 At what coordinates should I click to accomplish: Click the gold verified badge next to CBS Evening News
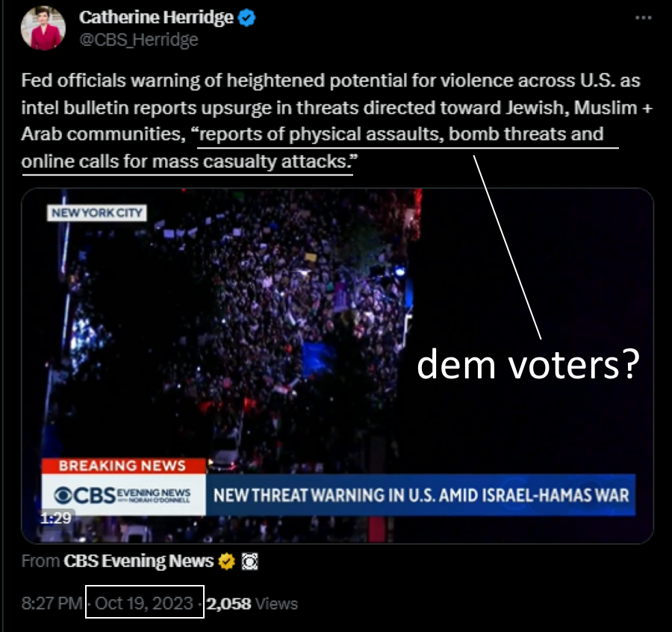click(x=227, y=561)
